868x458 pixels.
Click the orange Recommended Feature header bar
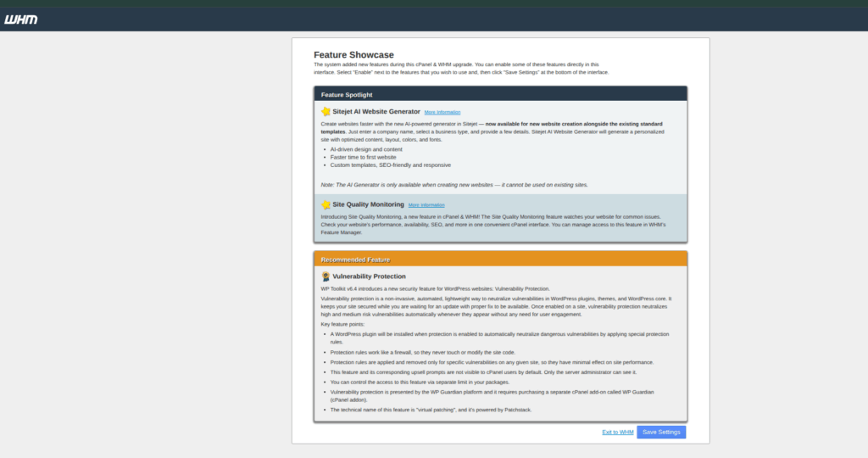500,260
